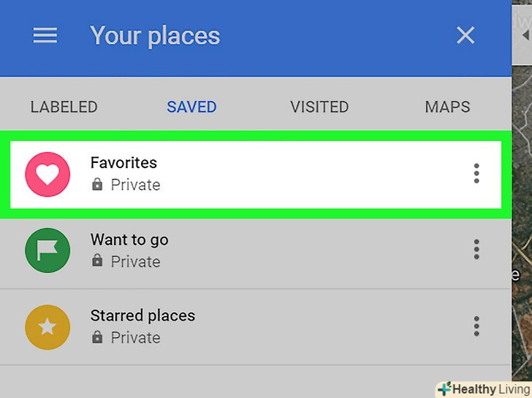
Task: Open the hamburger main menu
Action: (x=45, y=36)
